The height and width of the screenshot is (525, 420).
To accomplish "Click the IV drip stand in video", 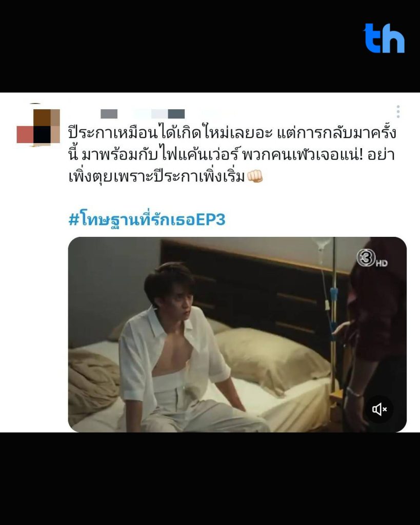I will (x=332, y=321).
